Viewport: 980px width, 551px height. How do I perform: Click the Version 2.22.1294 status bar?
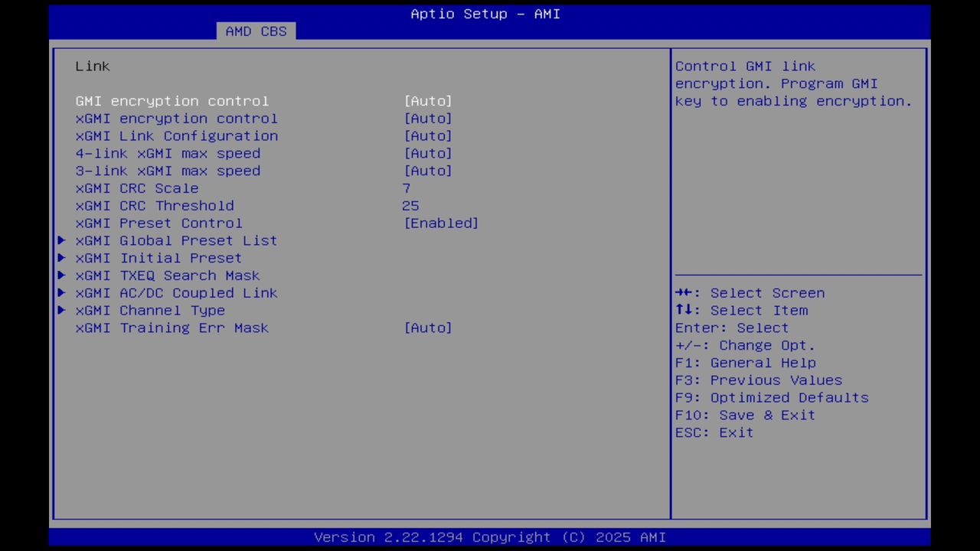pyautogui.click(x=489, y=536)
